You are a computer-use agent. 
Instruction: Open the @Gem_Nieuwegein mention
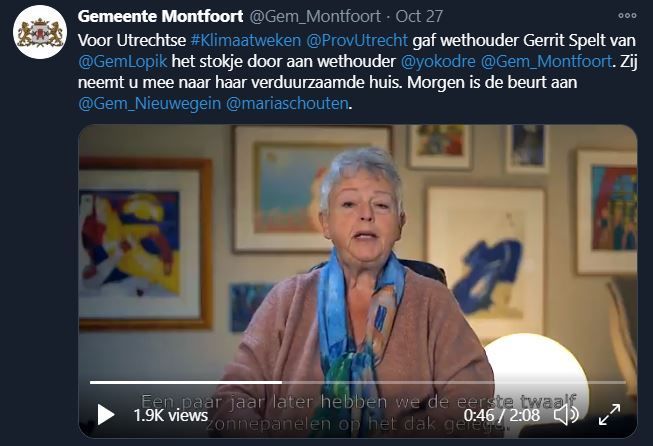click(x=150, y=103)
